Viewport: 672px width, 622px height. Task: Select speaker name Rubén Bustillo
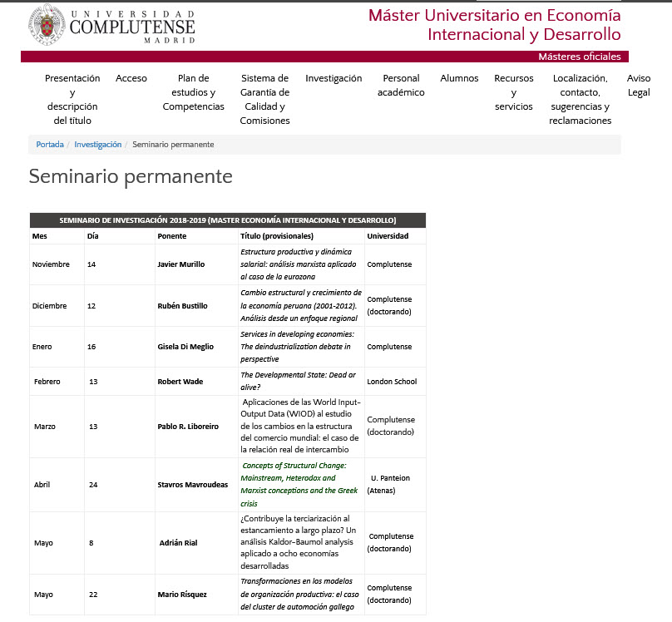tap(182, 306)
